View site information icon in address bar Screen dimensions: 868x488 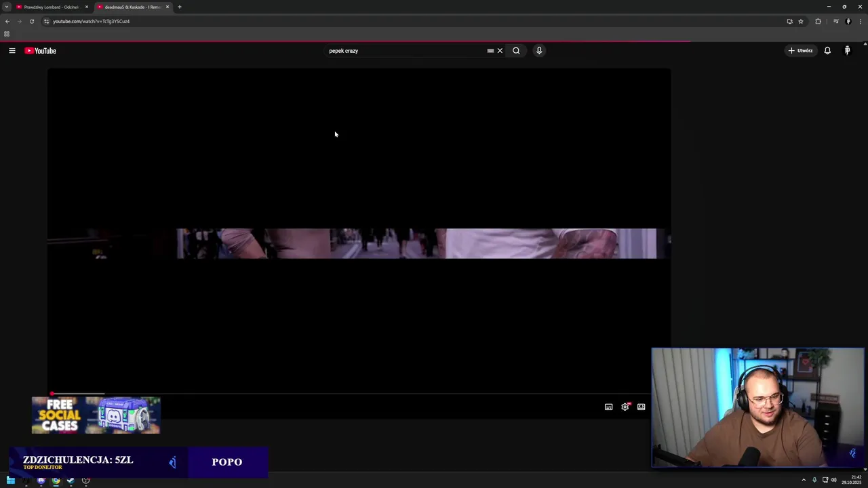(x=46, y=21)
